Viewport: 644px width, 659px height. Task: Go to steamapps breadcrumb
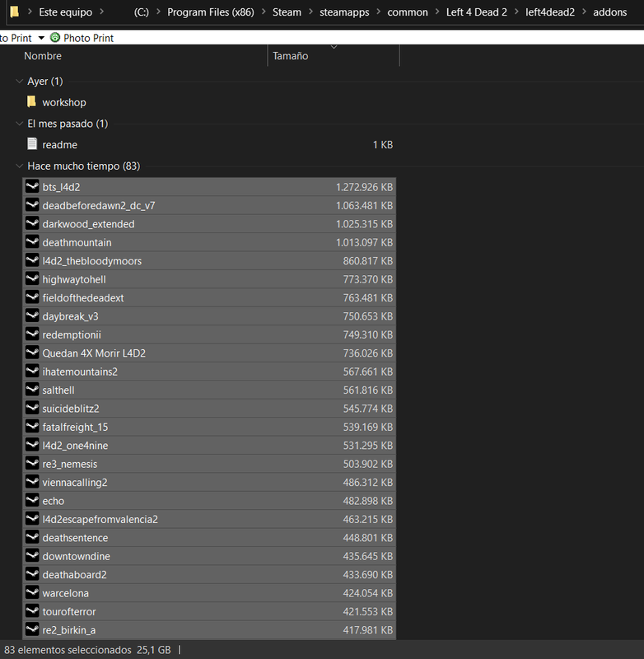point(344,12)
